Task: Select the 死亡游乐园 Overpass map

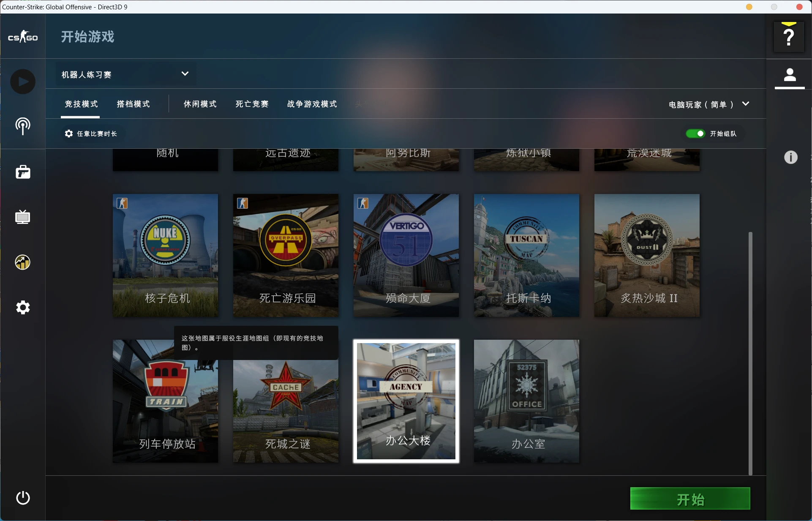Action: [x=286, y=255]
